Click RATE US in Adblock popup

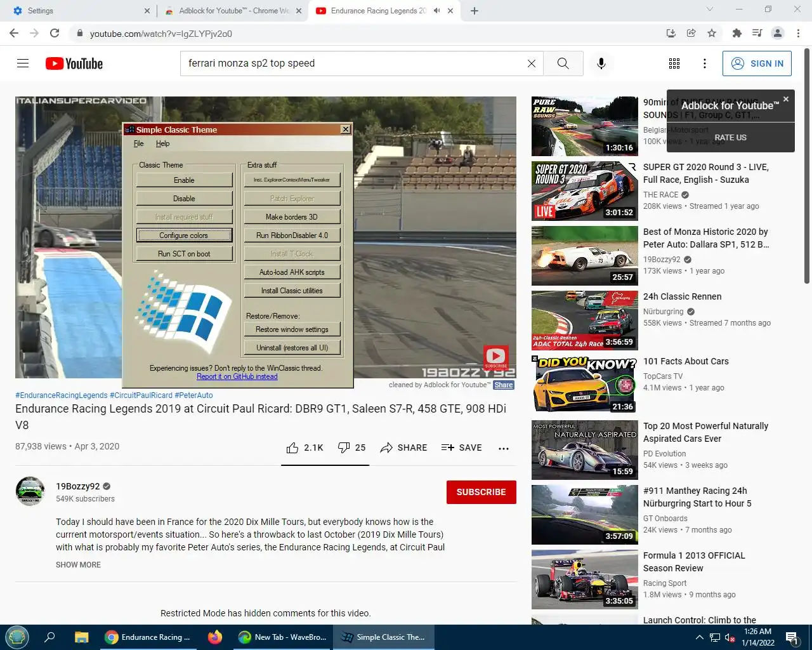(x=730, y=138)
